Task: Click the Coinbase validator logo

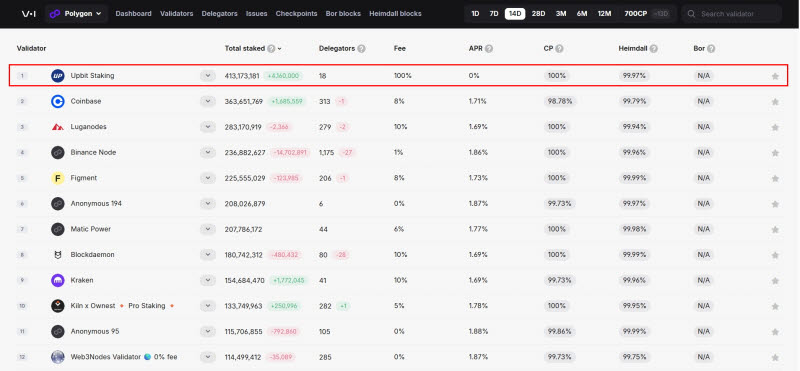Action: click(x=58, y=101)
